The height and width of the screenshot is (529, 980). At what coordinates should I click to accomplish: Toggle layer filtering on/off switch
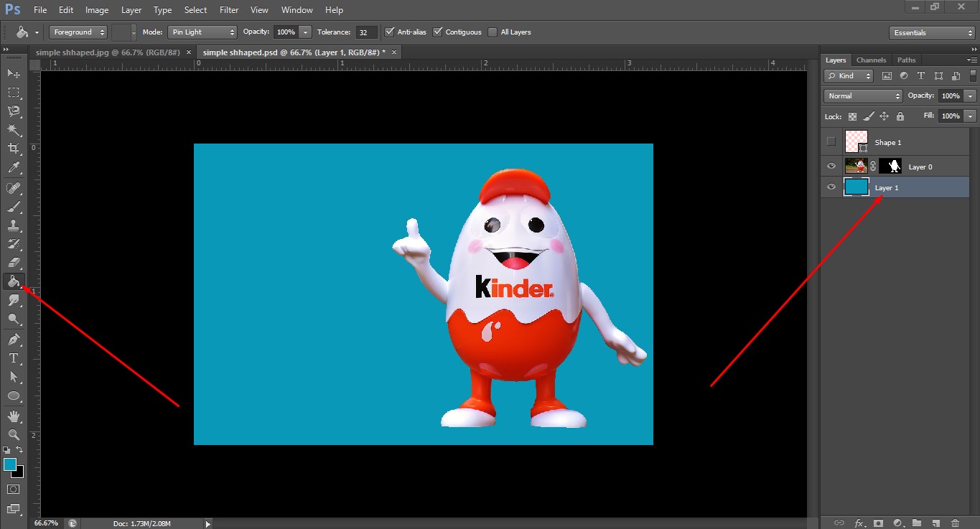[973, 75]
